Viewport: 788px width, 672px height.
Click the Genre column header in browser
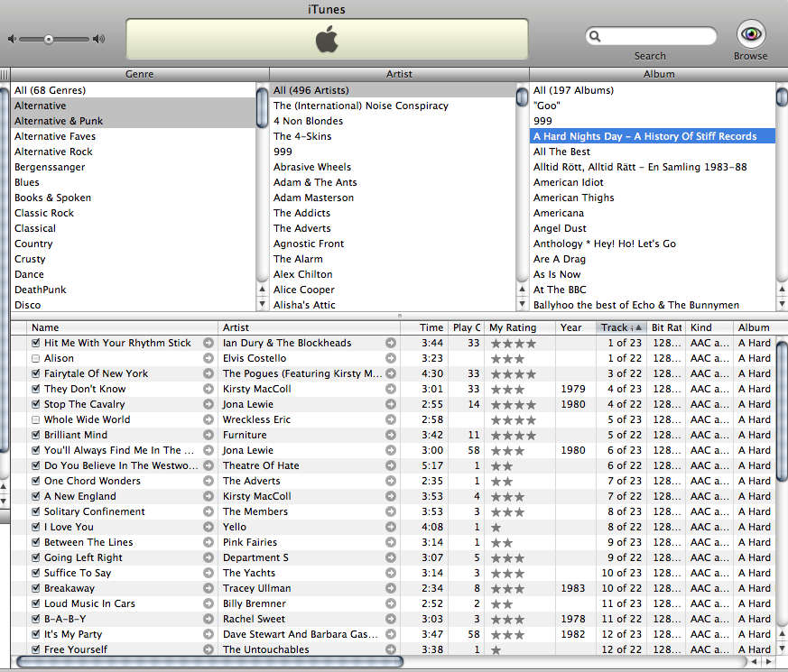tap(140, 74)
